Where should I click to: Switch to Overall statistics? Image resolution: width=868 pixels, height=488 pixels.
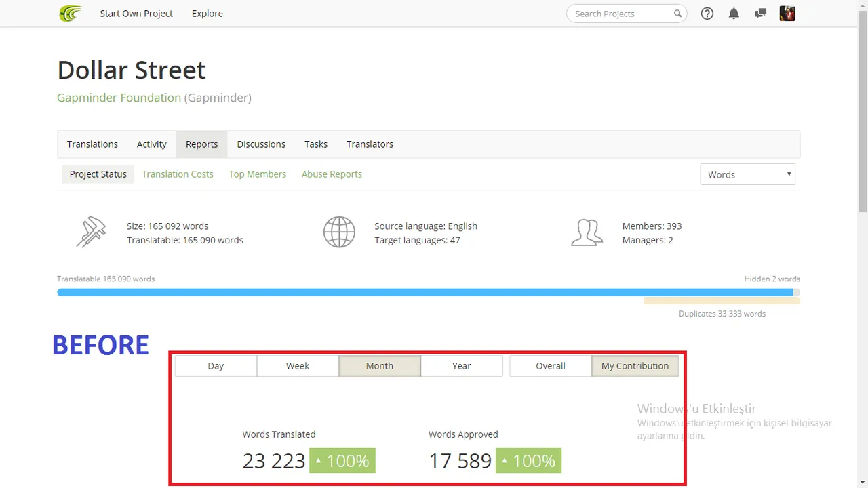(551, 366)
